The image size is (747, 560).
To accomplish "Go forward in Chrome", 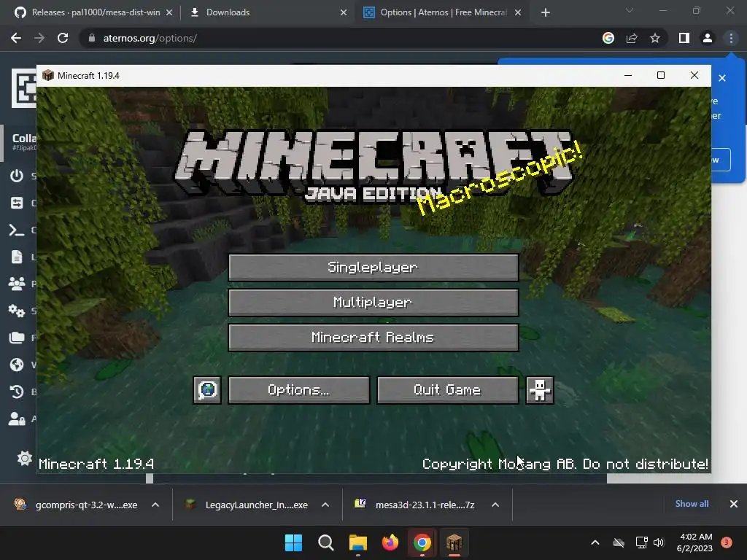I will tap(39, 38).
